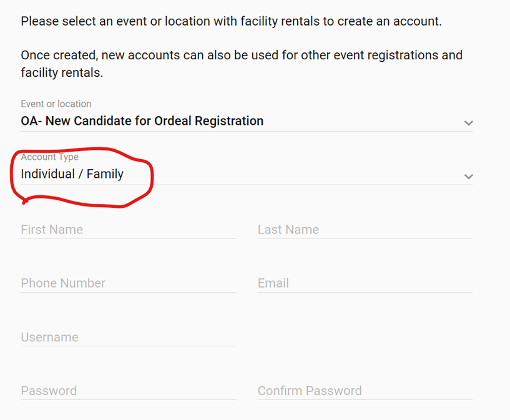The image size is (510, 420).
Task: Select the Confirm Password field
Action: coord(365,391)
